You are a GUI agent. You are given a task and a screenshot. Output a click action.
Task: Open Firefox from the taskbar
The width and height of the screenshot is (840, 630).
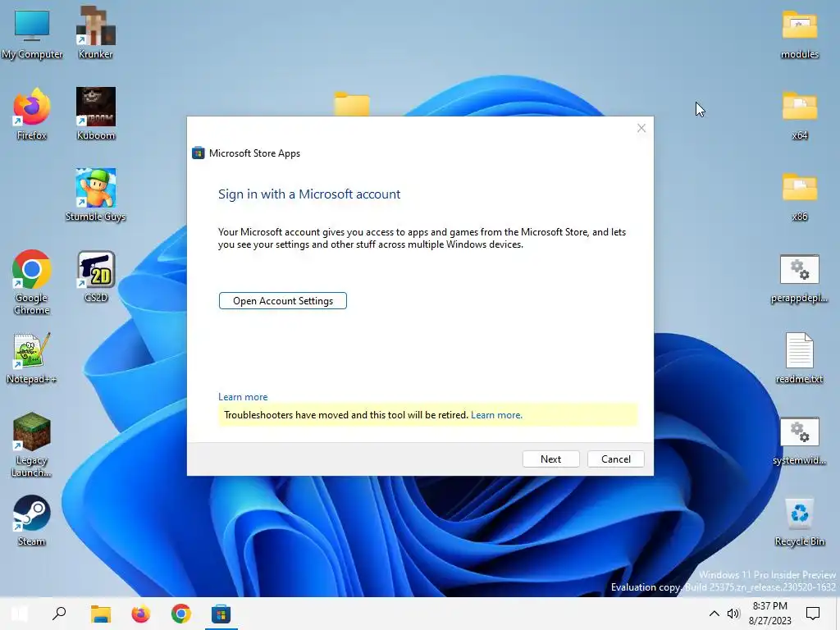(140, 614)
